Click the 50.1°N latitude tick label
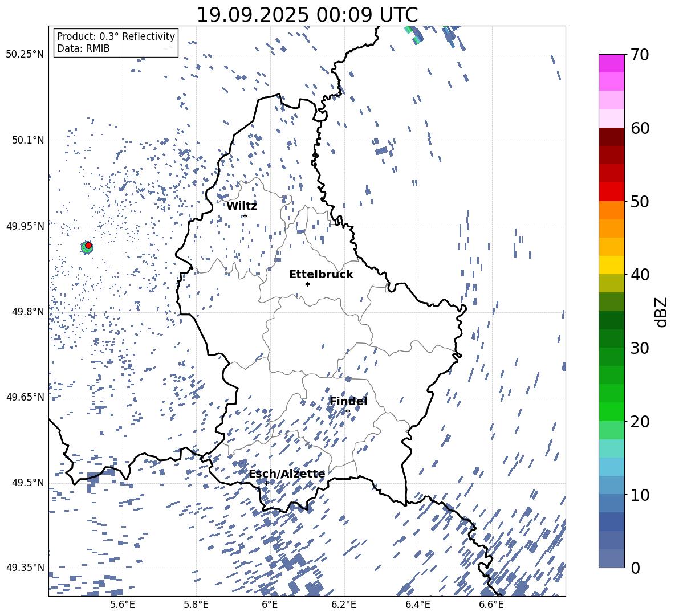The height and width of the screenshot is (616, 675). (27, 141)
